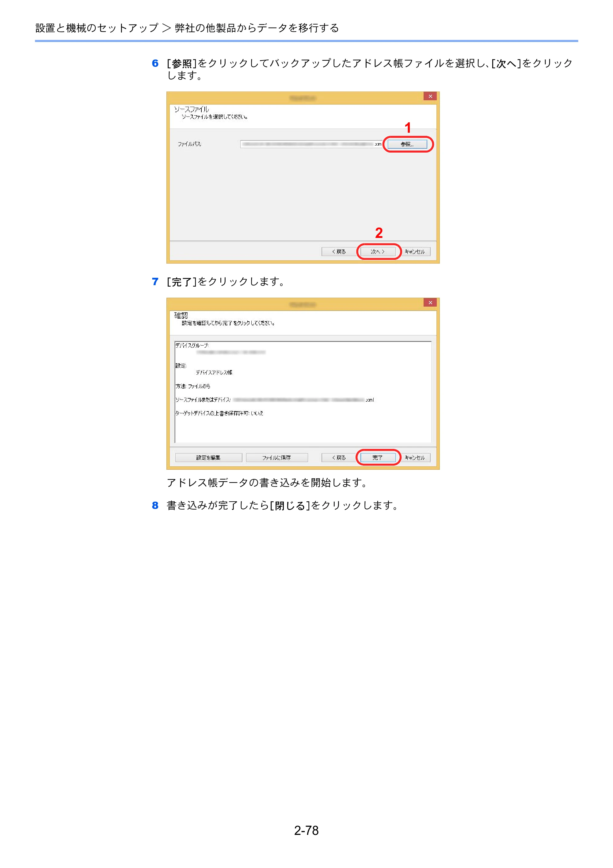This screenshot has height=868, width=613.
Task: Click the 方法: ファイルから line
Action: point(193,386)
